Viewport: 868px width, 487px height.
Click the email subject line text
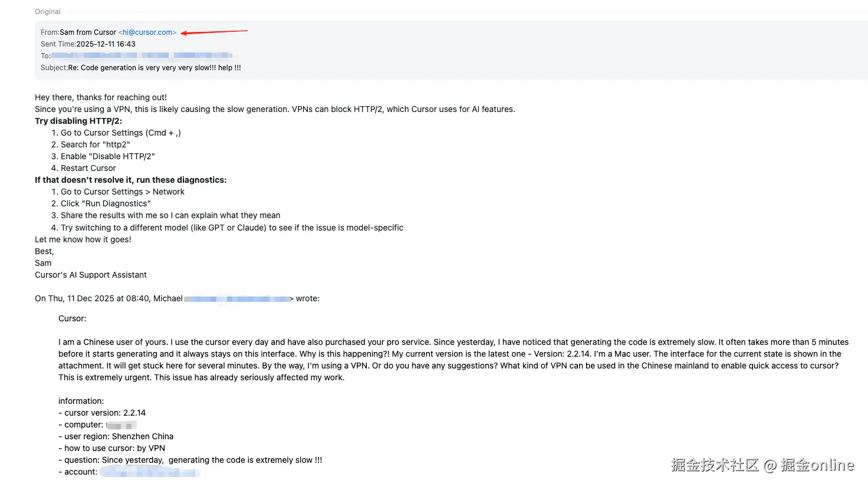pos(154,68)
